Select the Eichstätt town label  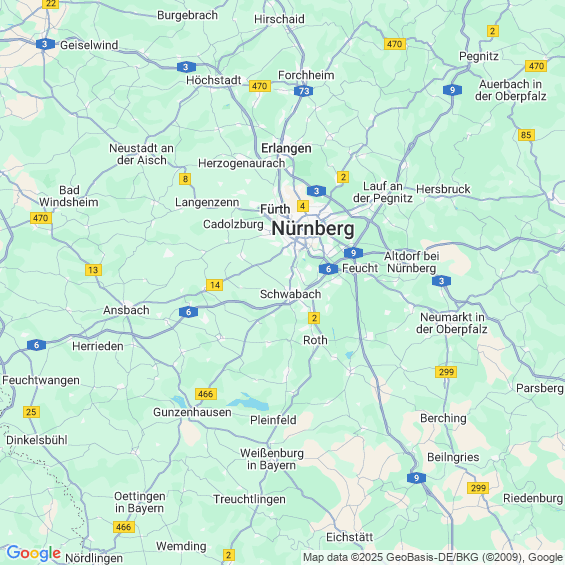tap(350, 537)
